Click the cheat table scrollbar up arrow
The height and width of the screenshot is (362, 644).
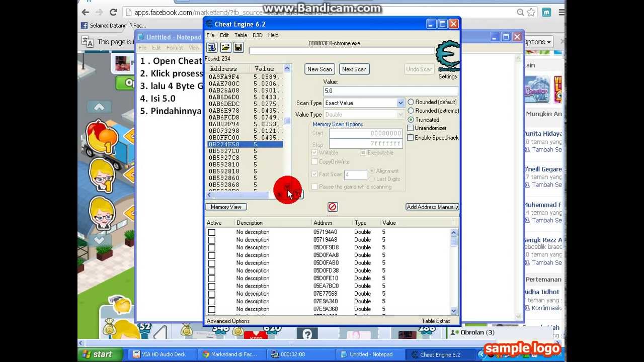click(454, 232)
